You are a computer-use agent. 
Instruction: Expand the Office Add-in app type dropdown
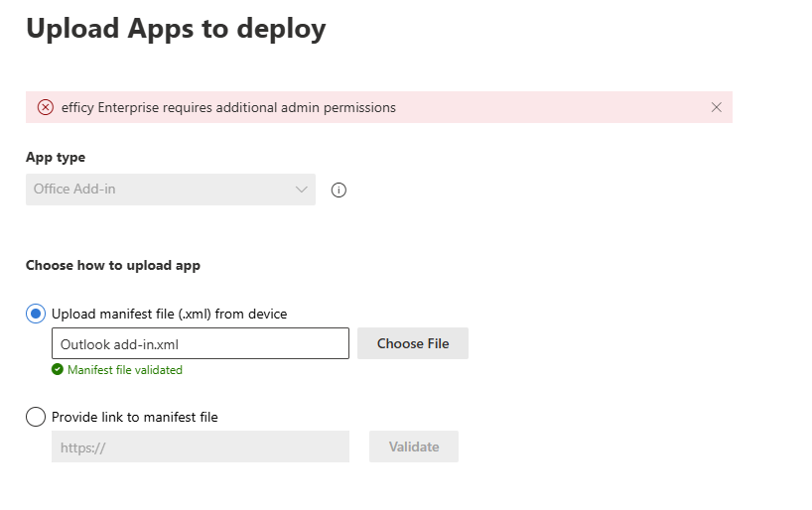tap(171, 190)
